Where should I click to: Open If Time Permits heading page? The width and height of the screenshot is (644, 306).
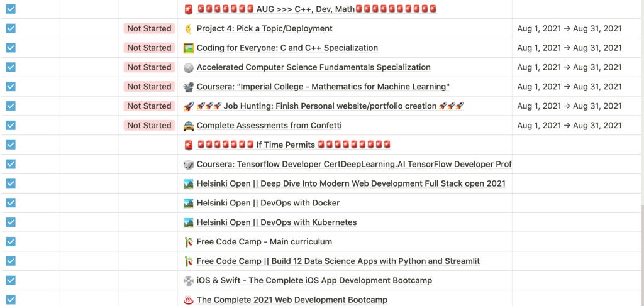coord(294,145)
